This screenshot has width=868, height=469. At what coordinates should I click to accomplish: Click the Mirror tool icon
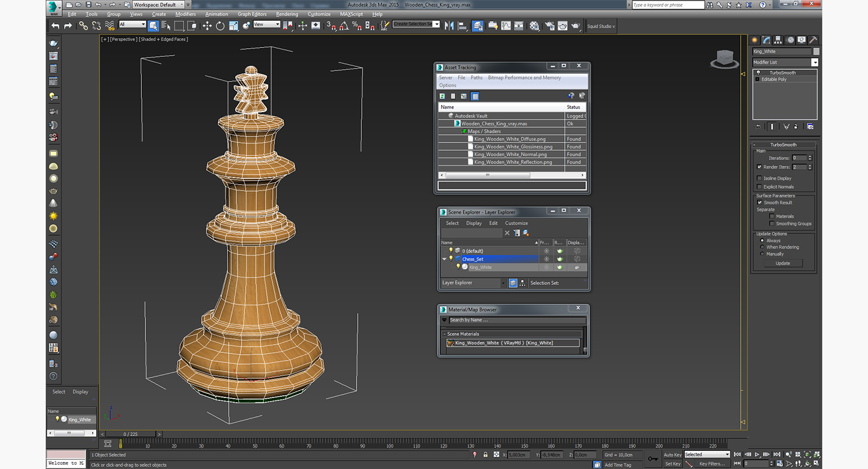(x=449, y=26)
